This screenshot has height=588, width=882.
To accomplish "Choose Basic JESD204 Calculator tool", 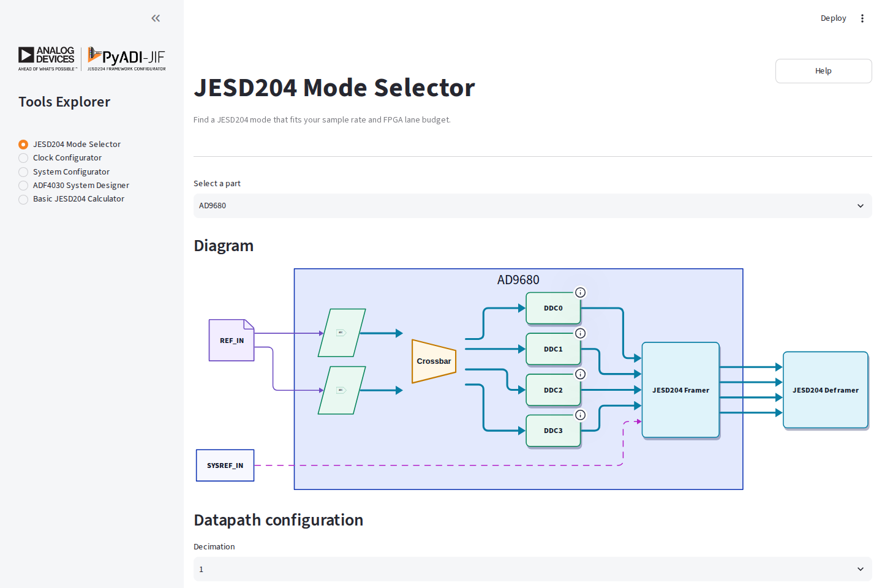I will [72, 199].
